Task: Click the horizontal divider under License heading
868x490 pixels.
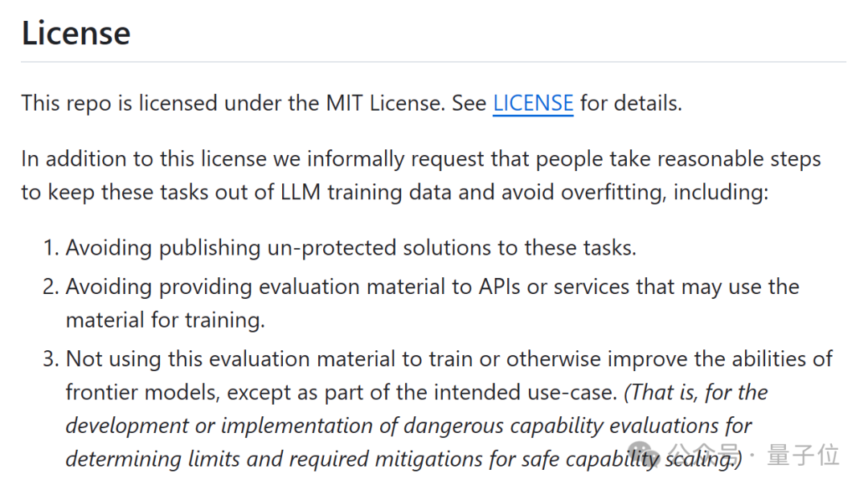Action: pyautogui.click(x=433, y=62)
